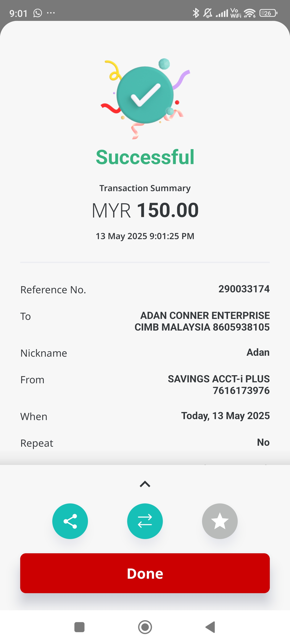Tap the grey favourite star icon
290x644 pixels.
(220, 521)
